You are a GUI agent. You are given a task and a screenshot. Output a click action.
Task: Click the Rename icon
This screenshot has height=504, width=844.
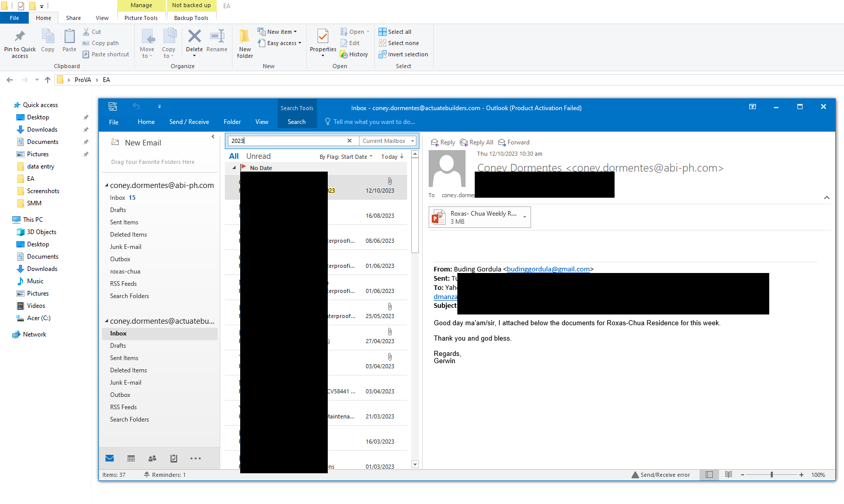point(217,36)
